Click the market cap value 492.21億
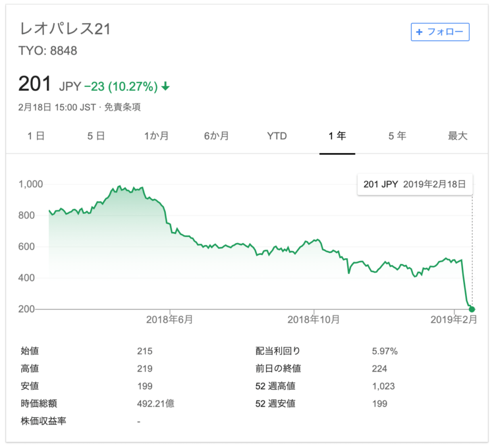 click(x=156, y=404)
